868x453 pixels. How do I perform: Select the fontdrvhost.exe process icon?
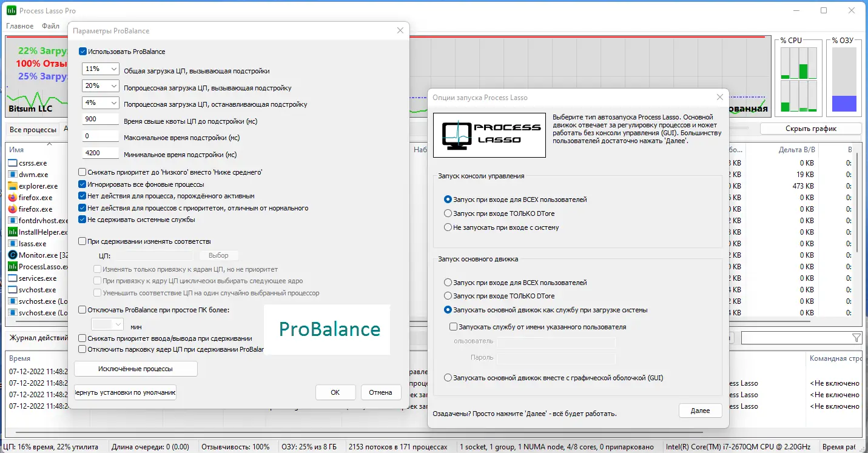pos(13,221)
